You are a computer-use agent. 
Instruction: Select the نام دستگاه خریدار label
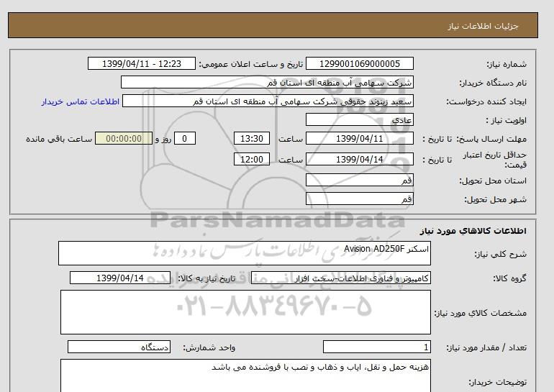(493, 83)
